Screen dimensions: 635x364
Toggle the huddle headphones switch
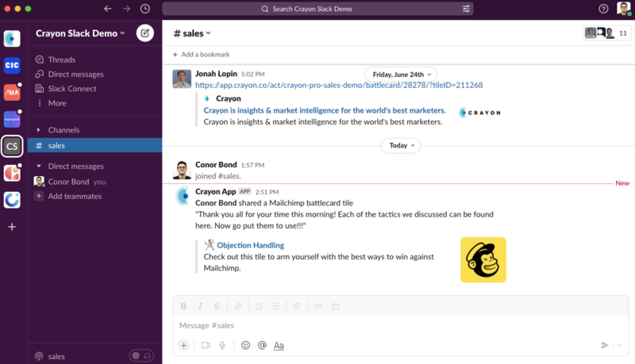point(140,356)
